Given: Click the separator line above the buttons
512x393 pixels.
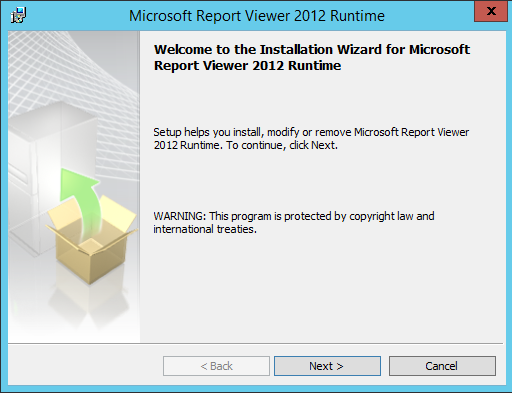Looking at the screenshot, I should tap(255, 343).
